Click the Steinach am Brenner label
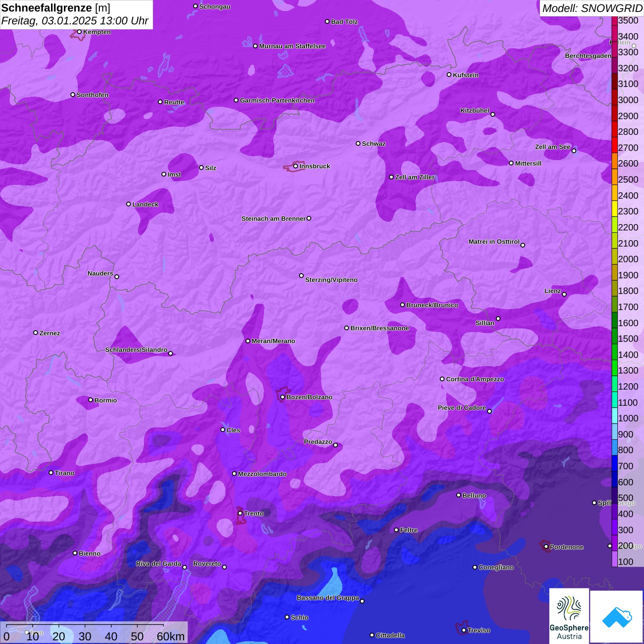Image resolution: width=644 pixels, height=644 pixels. (x=273, y=218)
